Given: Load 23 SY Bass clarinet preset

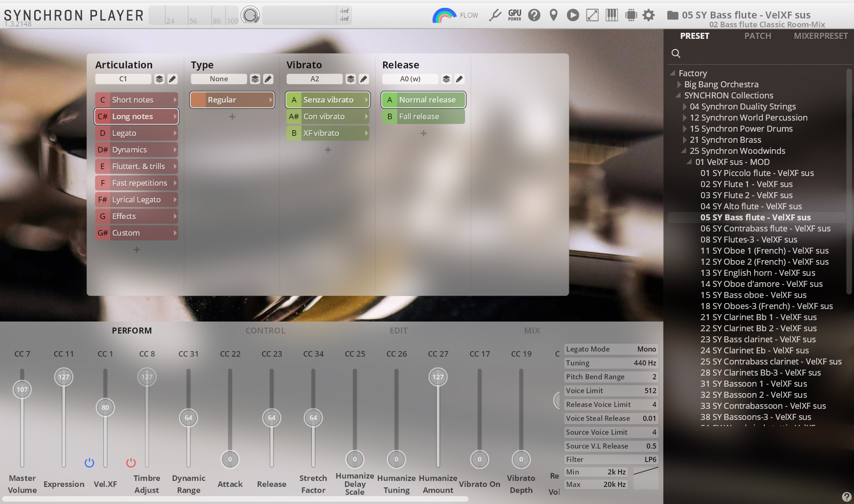Looking at the screenshot, I should coord(758,339).
